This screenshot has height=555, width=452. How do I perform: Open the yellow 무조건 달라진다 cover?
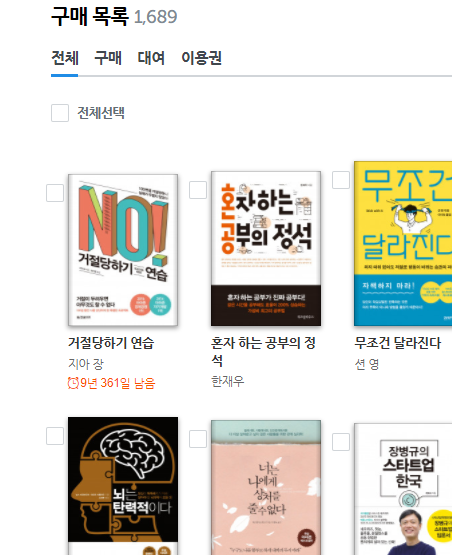[x=403, y=244]
